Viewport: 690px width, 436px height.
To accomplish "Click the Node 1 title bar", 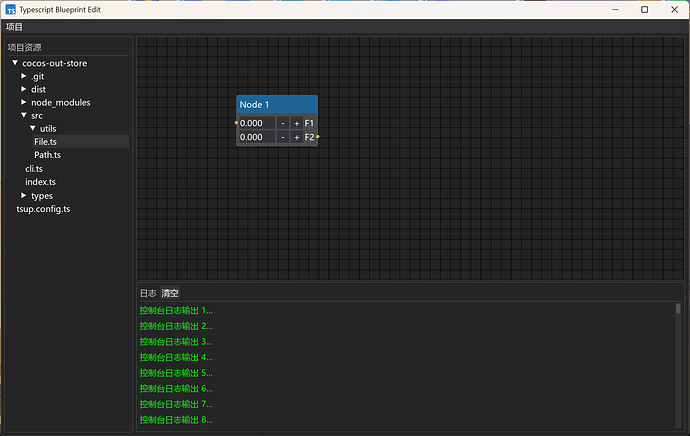I will [277, 105].
